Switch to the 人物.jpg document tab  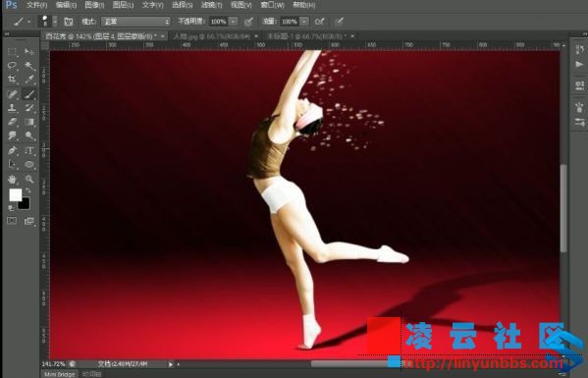point(212,36)
